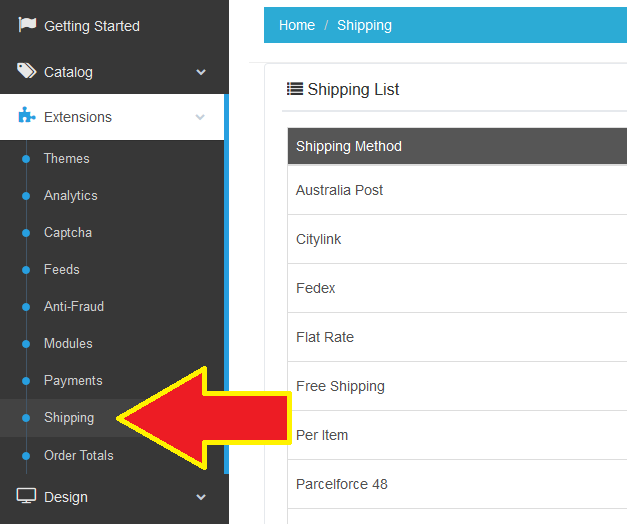
Task: Select Captcha in the sidebar
Action: [67, 232]
